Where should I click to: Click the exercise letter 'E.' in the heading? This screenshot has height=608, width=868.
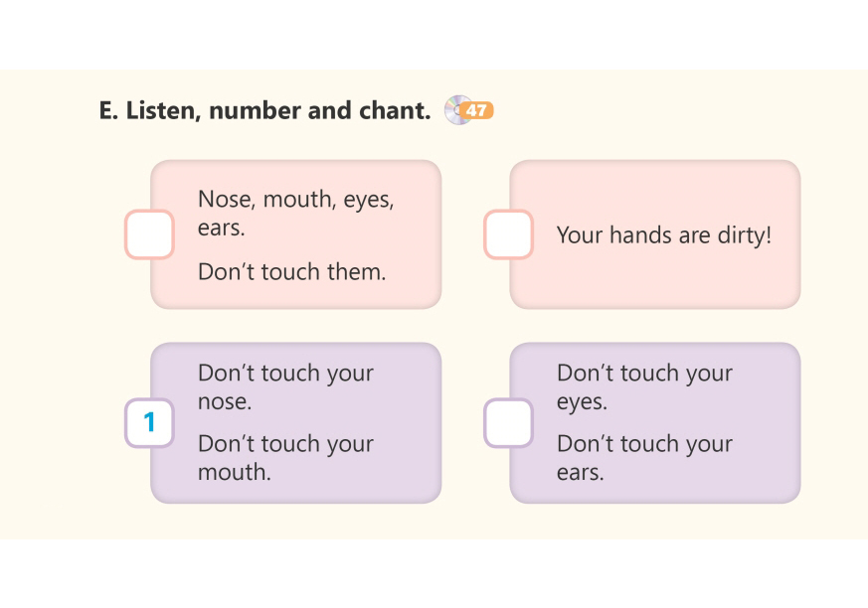108,110
